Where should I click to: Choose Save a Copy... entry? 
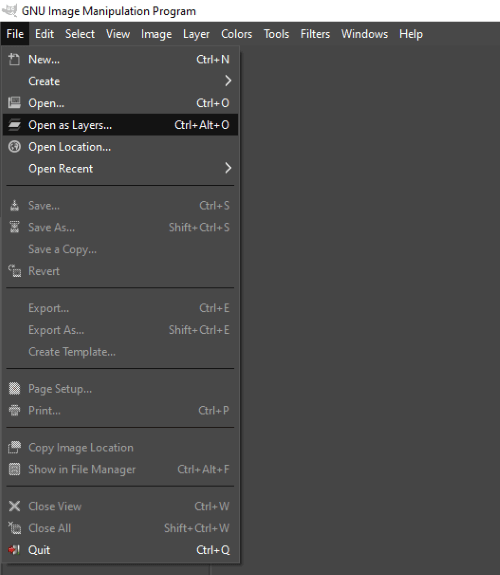[120, 249]
